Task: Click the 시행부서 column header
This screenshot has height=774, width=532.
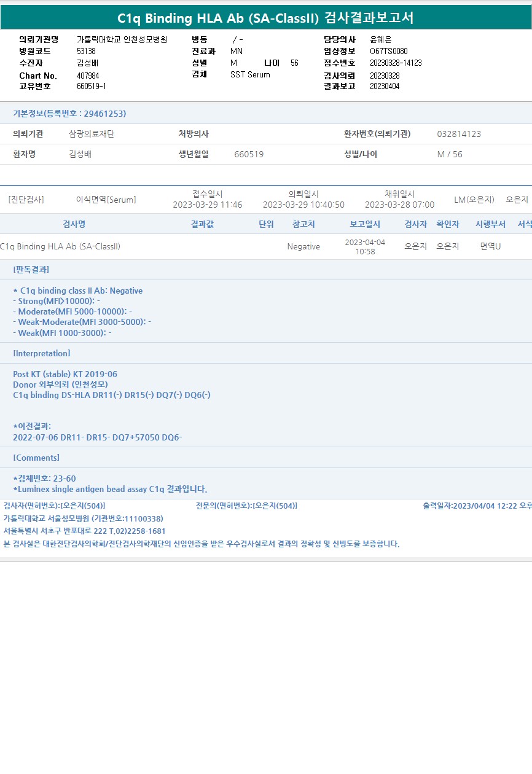Action: pos(490,224)
